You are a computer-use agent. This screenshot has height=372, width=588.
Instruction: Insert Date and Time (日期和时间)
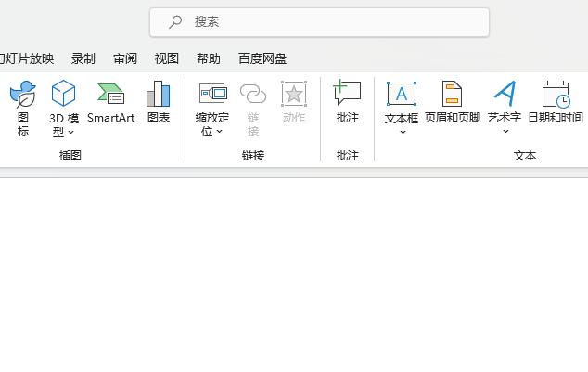click(556, 102)
